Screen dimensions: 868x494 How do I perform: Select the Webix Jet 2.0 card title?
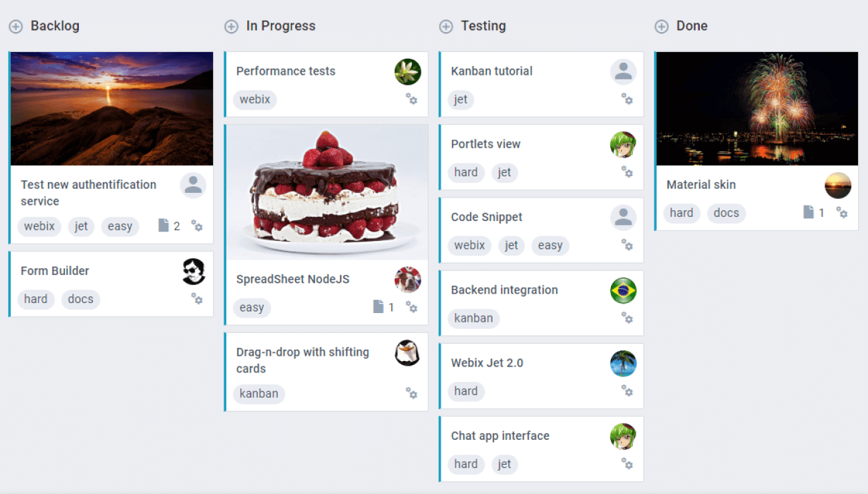487,363
